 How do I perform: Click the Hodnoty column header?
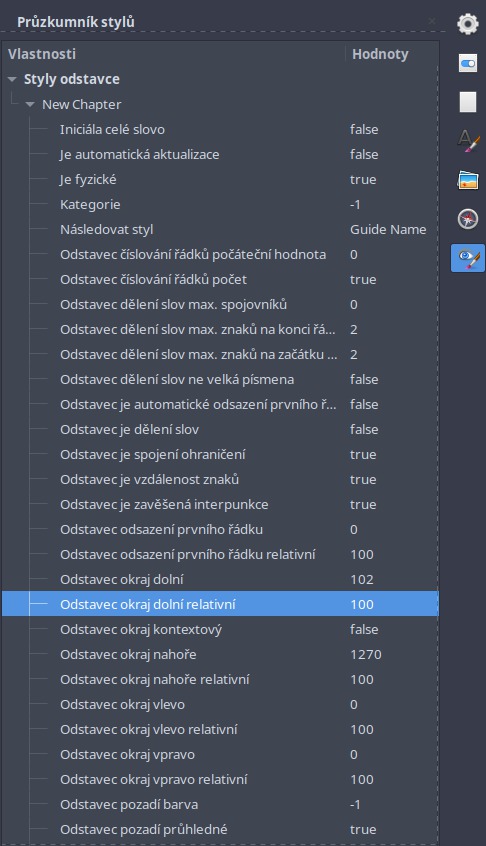(x=392, y=54)
